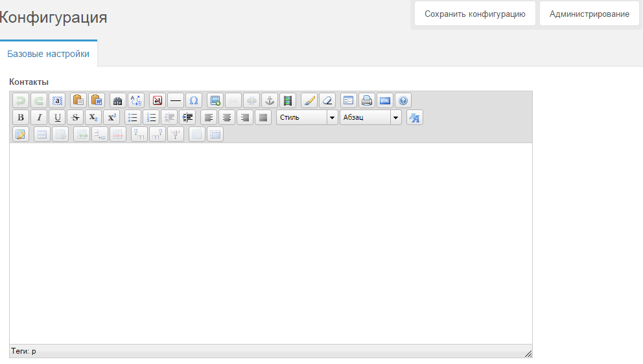Click the Delete Row icon

(118, 135)
